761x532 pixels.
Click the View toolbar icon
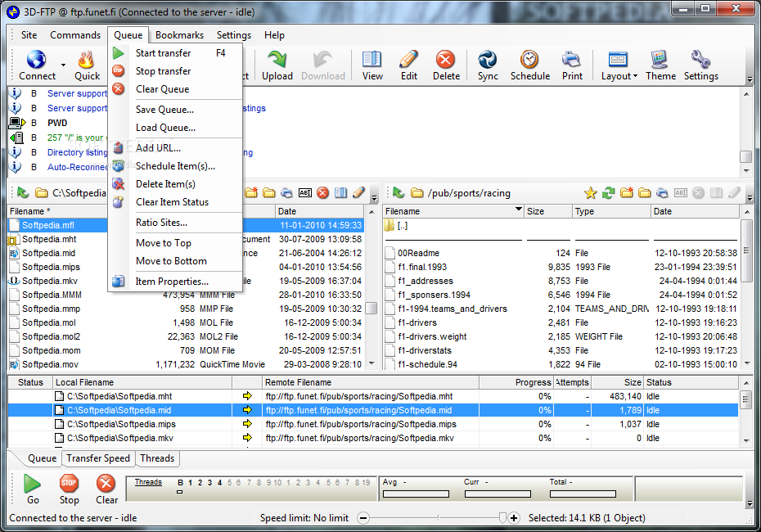click(x=372, y=59)
